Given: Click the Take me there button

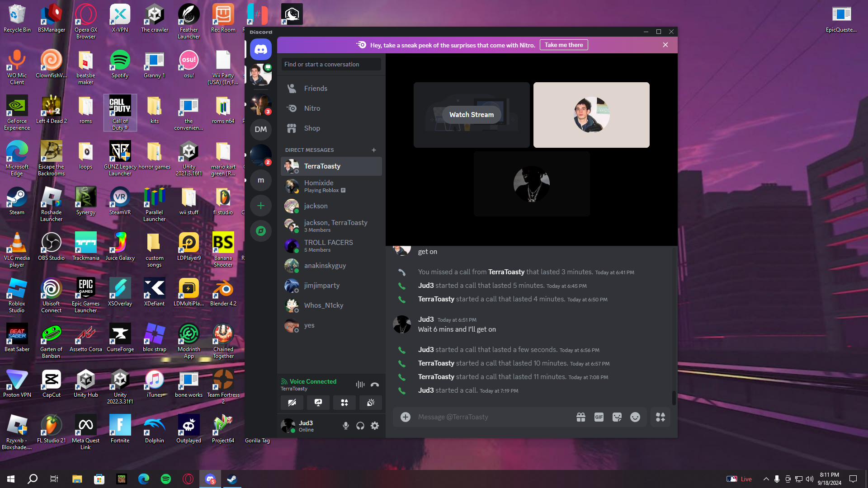Looking at the screenshot, I should [x=564, y=45].
